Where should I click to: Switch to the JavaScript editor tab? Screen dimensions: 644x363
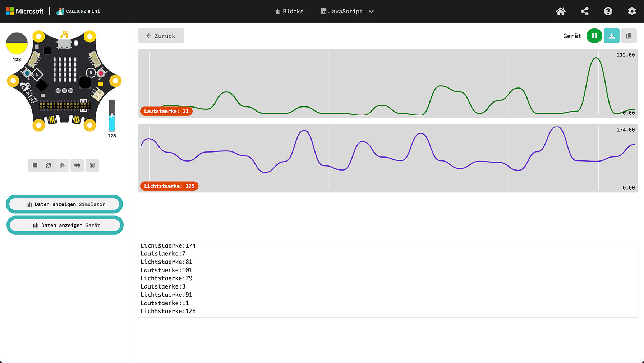(342, 12)
